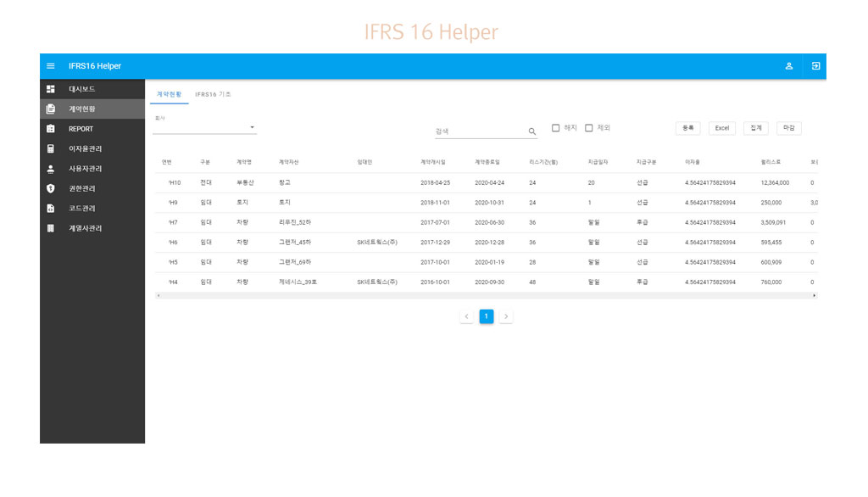Click the logout icon in header

[815, 66]
